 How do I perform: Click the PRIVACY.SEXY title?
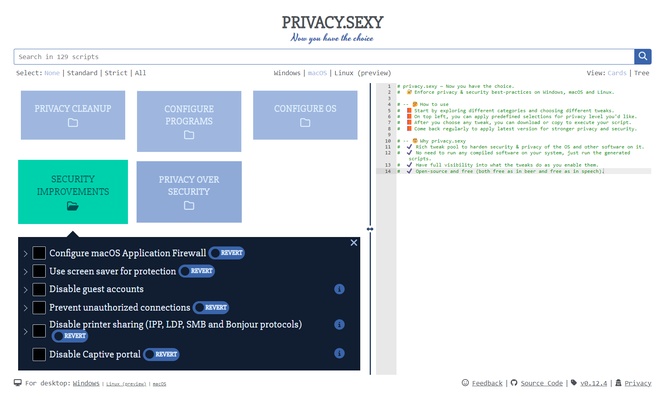pyautogui.click(x=332, y=22)
